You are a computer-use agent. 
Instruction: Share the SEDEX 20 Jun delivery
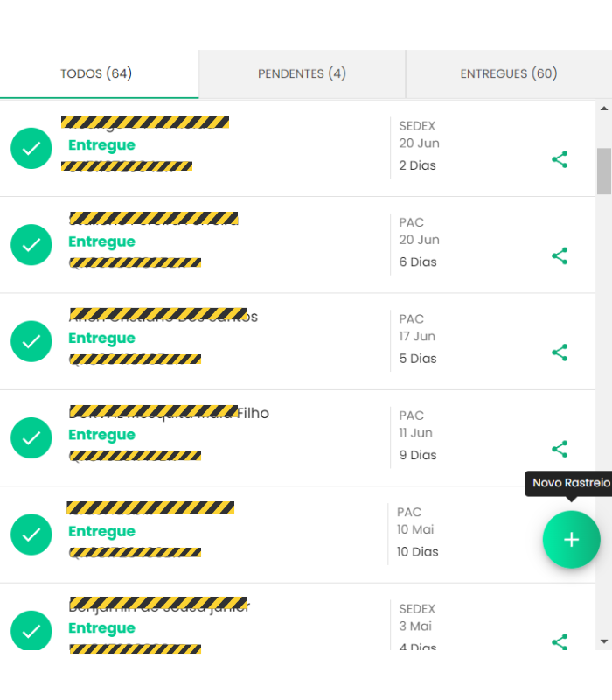pyautogui.click(x=560, y=159)
